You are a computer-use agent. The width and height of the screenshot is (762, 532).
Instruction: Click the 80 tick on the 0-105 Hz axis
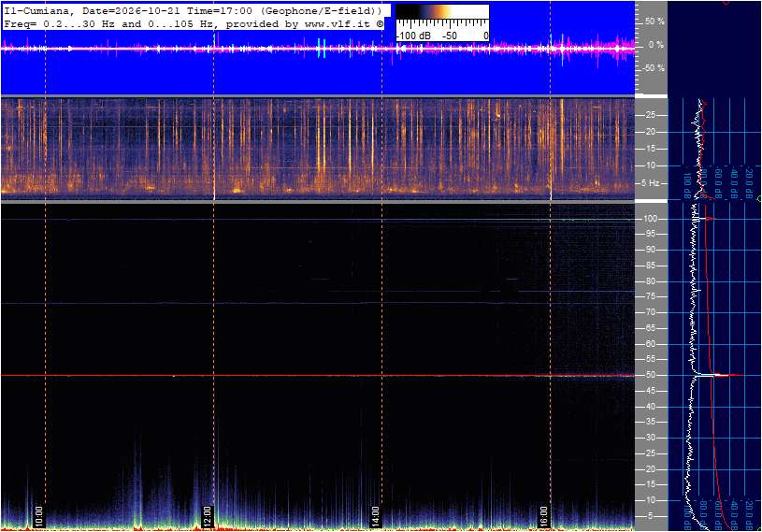pyautogui.click(x=650, y=281)
